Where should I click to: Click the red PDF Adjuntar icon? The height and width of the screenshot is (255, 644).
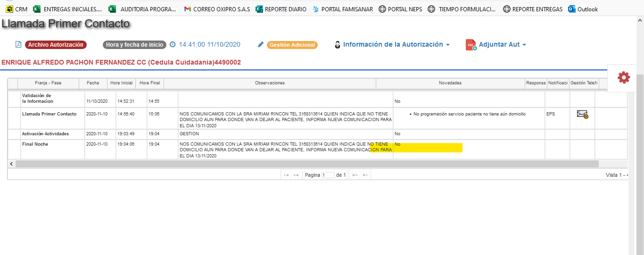click(471, 45)
